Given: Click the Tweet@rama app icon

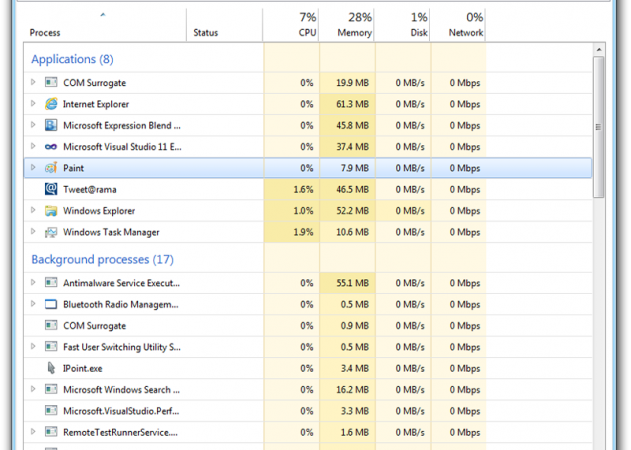Looking at the screenshot, I should 50,189.
